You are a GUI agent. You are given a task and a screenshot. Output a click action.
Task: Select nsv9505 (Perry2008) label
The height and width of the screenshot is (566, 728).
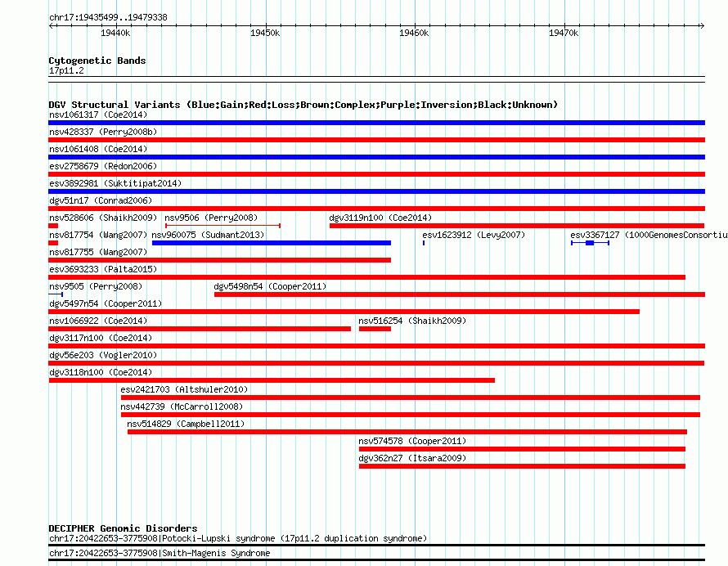(x=96, y=286)
